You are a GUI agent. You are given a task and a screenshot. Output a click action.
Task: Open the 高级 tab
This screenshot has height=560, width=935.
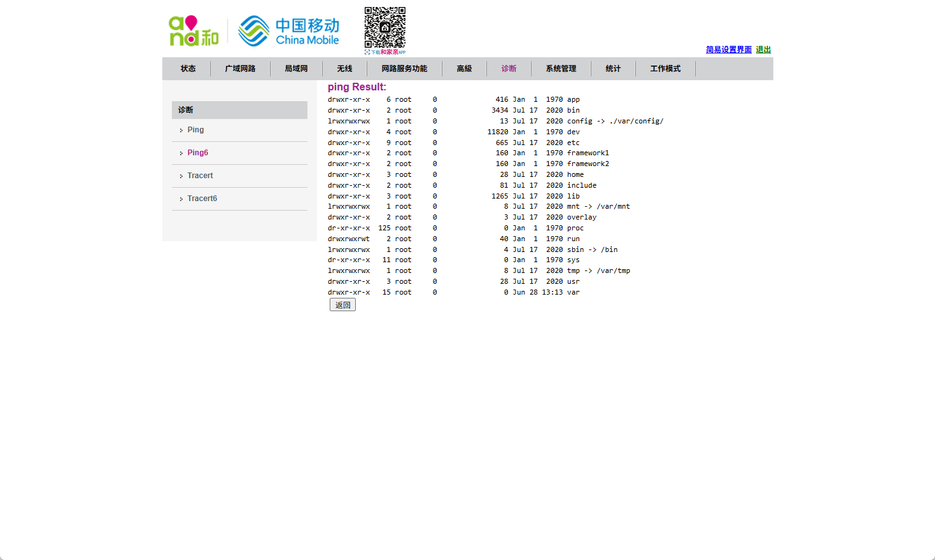[464, 69]
